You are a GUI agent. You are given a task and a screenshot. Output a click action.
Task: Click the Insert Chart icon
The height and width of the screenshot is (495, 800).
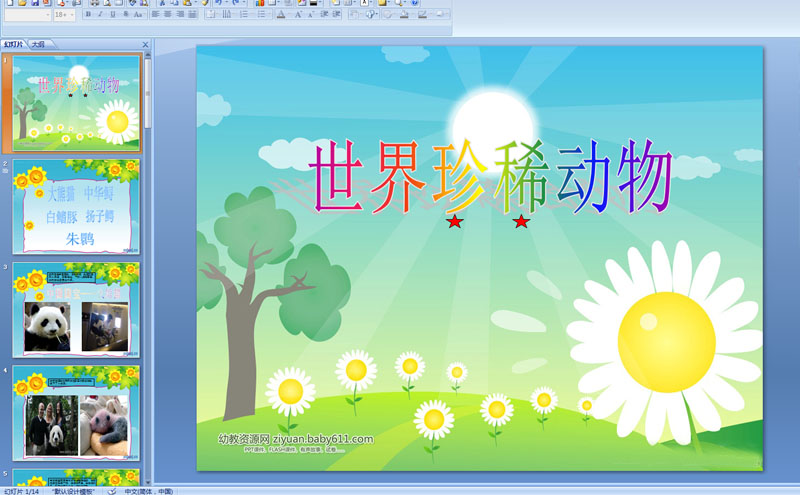pyautogui.click(x=261, y=3)
